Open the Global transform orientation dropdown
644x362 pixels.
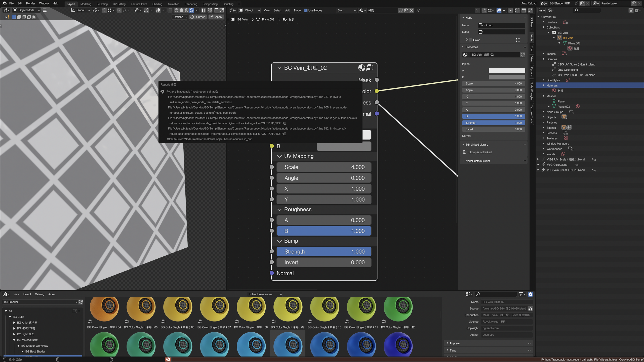80,10
